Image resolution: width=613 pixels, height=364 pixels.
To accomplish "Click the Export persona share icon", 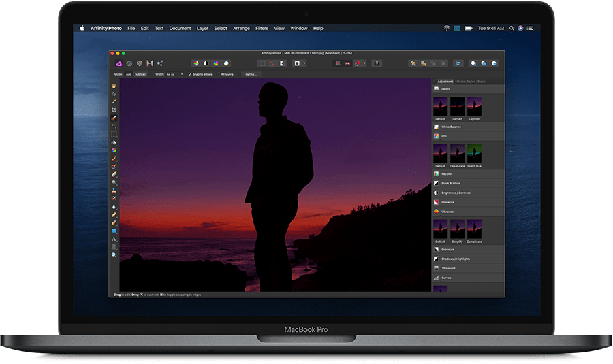I will coord(160,63).
